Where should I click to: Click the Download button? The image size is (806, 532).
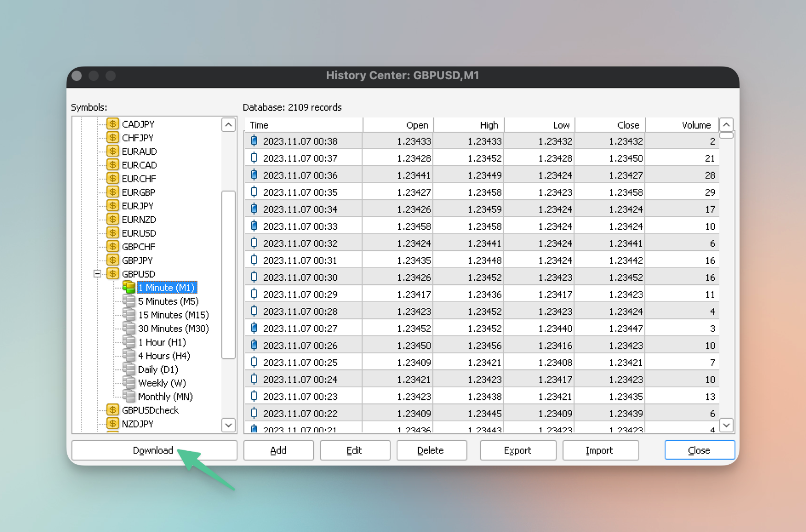[x=154, y=450]
